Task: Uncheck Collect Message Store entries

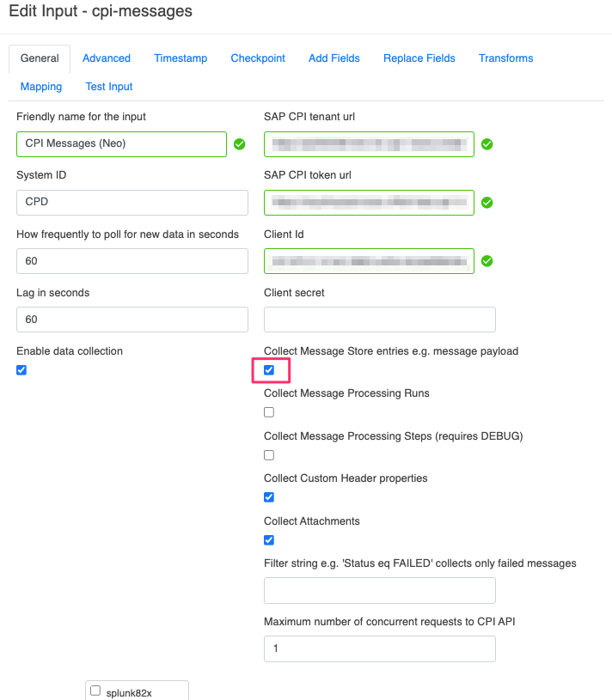Action: click(269, 369)
